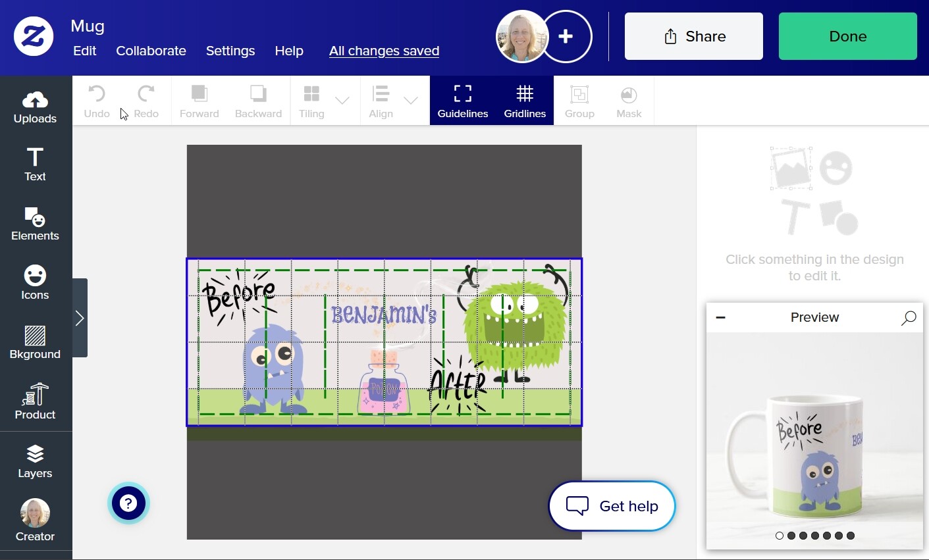929x560 pixels.
Task: Select the first preview view dot
Action: point(780,536)
